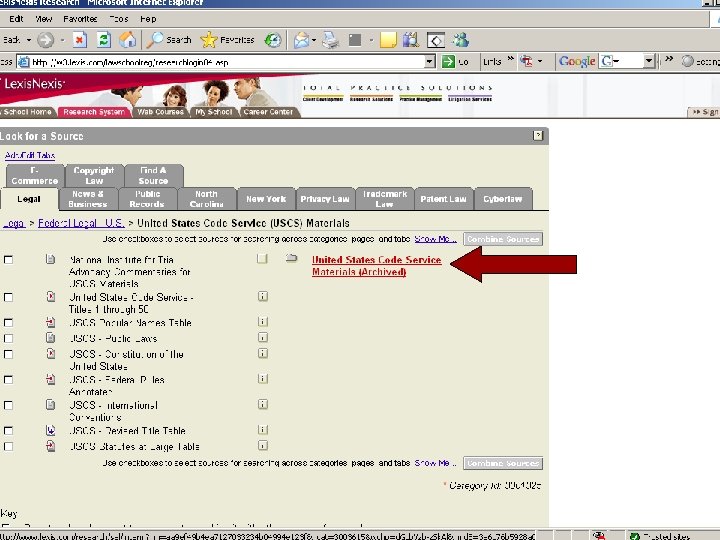Check the USCS - Public Laws box
The image size is (720, 540).
[8, 338]
